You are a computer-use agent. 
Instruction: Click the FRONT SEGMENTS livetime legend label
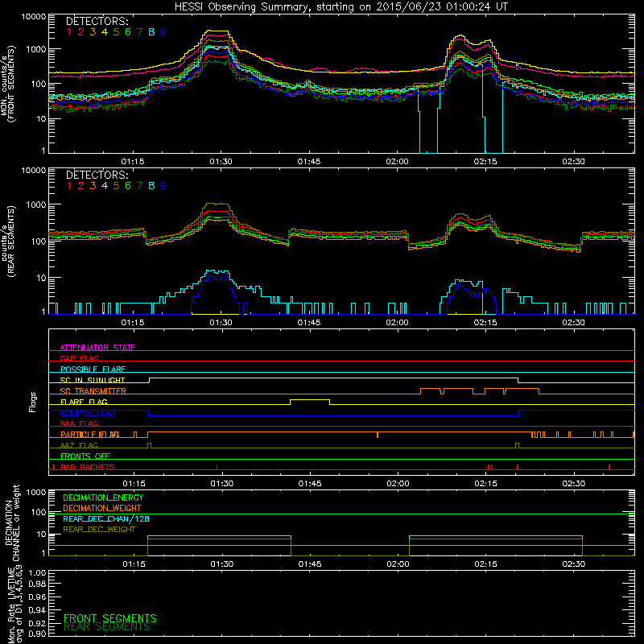110,618
